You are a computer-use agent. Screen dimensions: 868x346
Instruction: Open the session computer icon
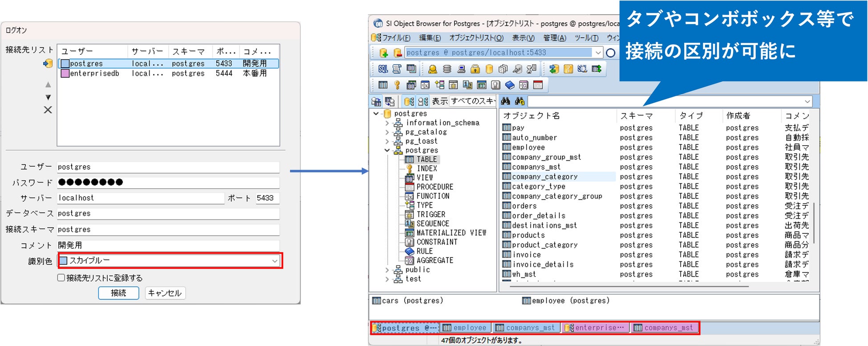click(x=461, y=69)
